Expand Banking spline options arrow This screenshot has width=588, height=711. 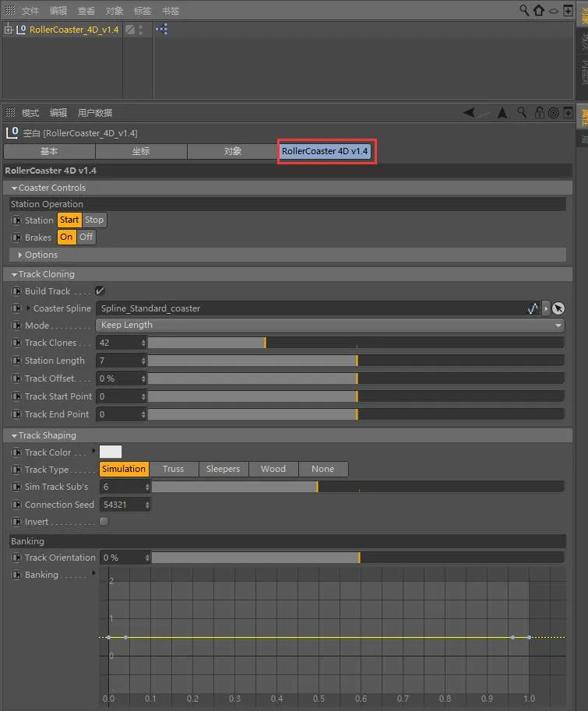tap(93, 573)
